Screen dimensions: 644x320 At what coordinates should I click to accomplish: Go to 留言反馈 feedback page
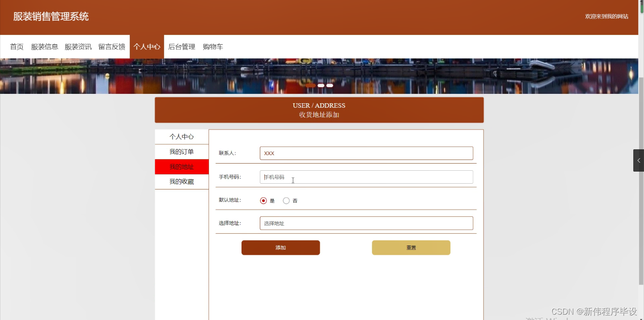point(112,46)
